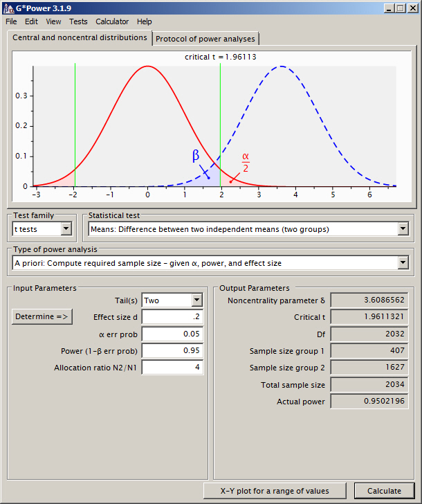The width and height of the screenshot is (422, 504).
Task: Click the Df output value 2032
Action: pos(369,334)
